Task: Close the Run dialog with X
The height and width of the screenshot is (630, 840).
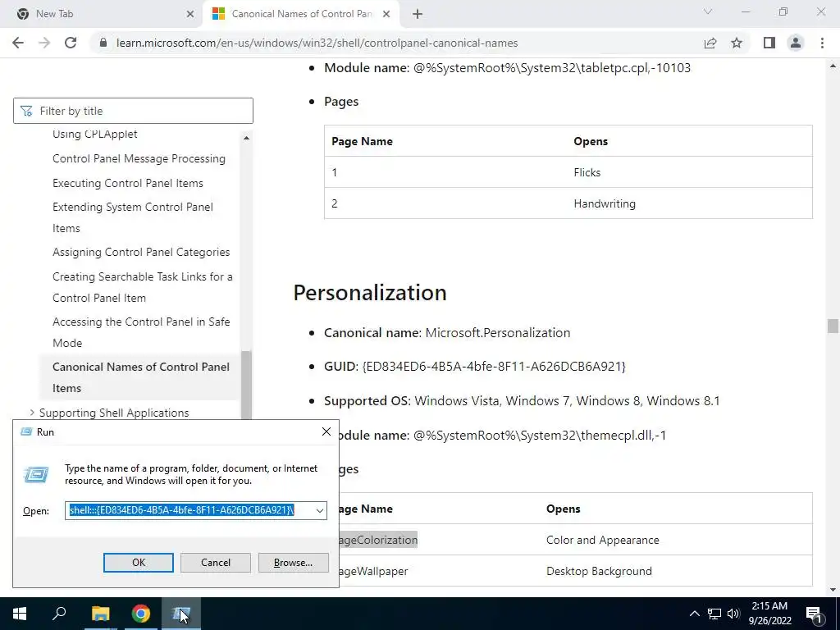Action: 326,431
